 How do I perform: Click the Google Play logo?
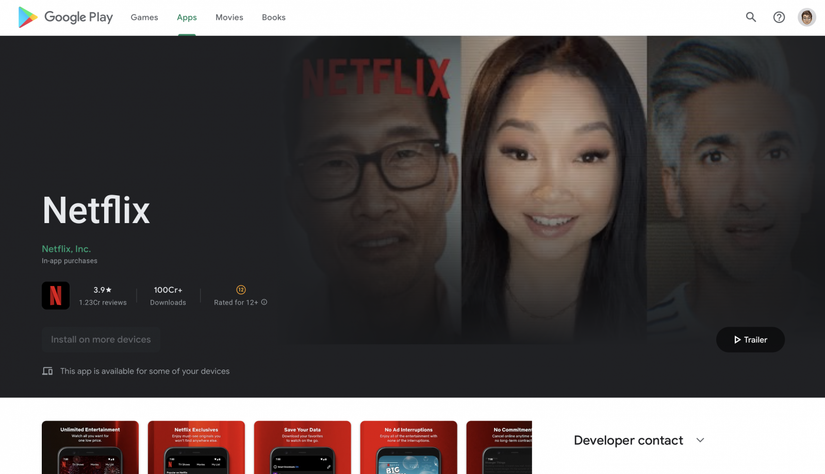tap(65, 17)
